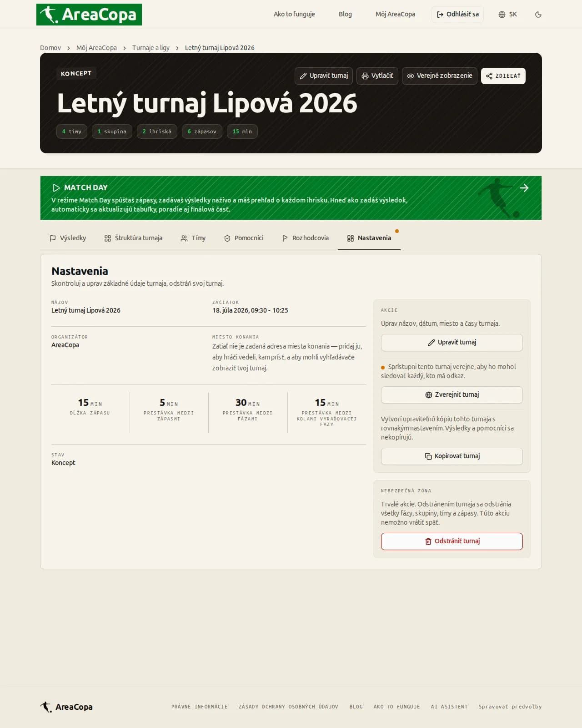582x728 pixels.
Task: Open the Turnaje a ligy breadcrumb
Action: tap(151, 48)
